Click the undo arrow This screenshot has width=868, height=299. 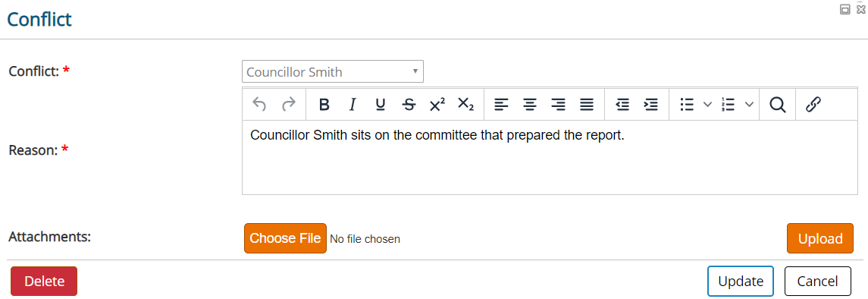point(259,104)
